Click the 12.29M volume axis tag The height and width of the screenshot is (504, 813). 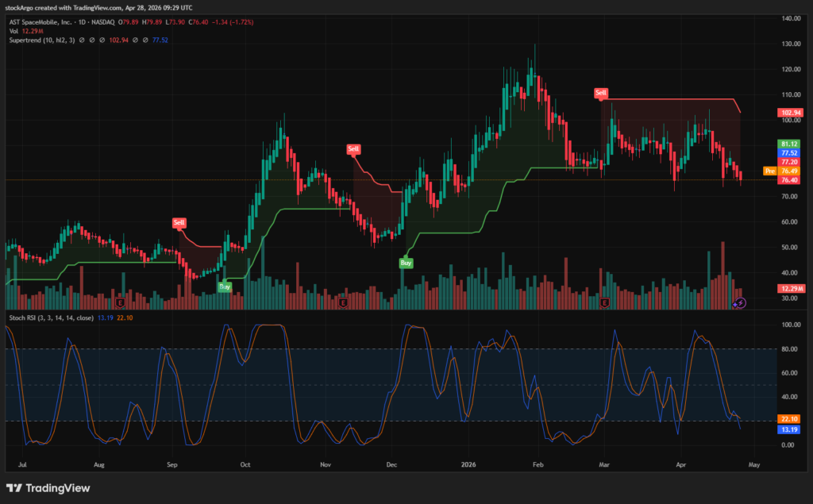[x=791, y=289]
